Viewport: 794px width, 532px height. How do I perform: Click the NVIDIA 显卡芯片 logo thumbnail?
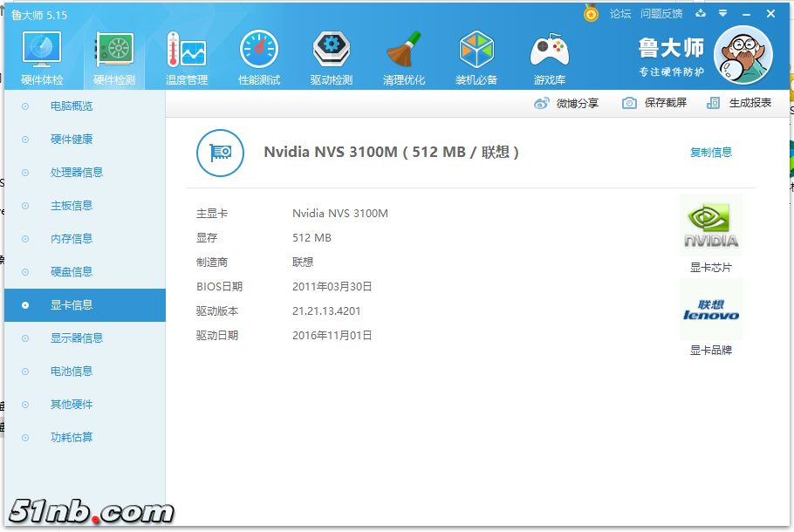(x=710, y=226)
